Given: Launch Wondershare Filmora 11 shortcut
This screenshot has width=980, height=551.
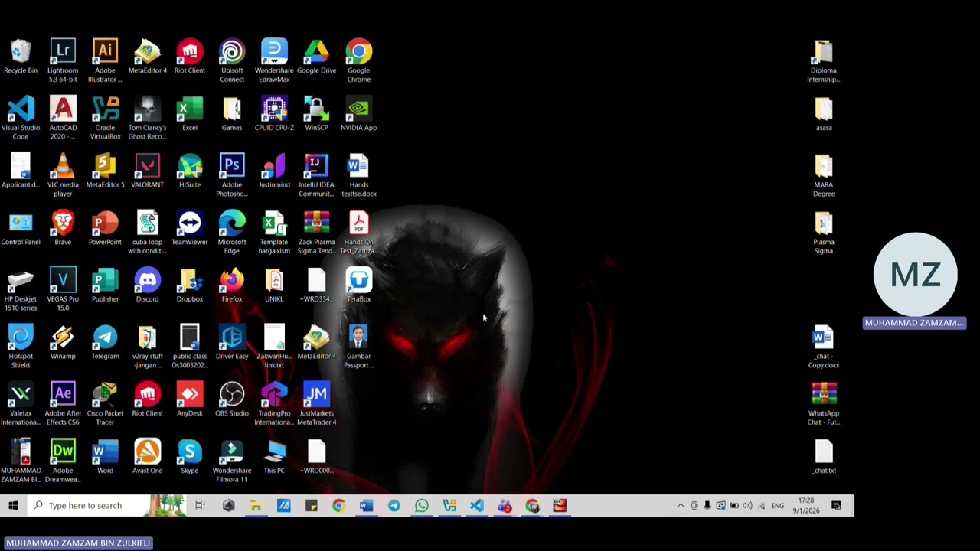Looking at the screenshot, I should coord(232,461).
